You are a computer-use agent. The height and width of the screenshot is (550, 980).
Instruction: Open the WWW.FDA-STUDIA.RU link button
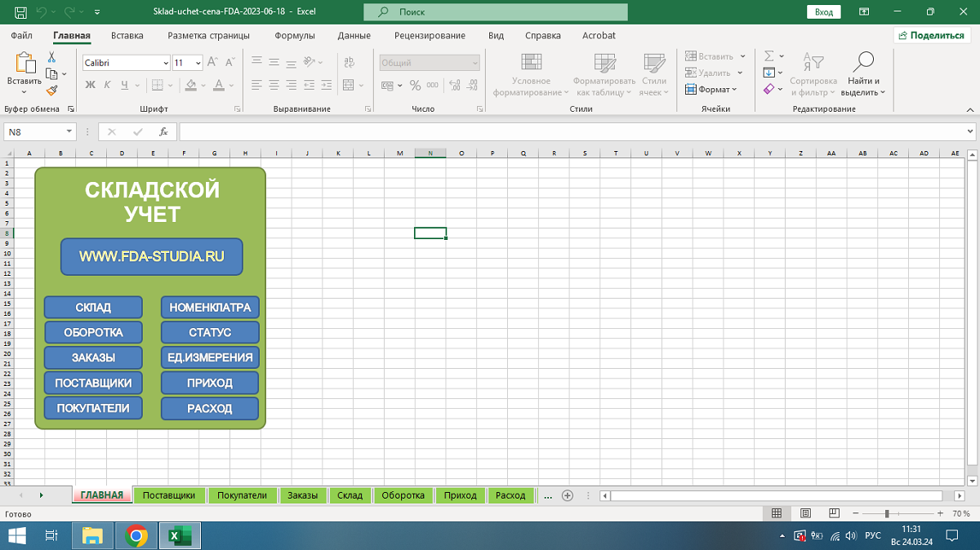(x=152, y=256)
